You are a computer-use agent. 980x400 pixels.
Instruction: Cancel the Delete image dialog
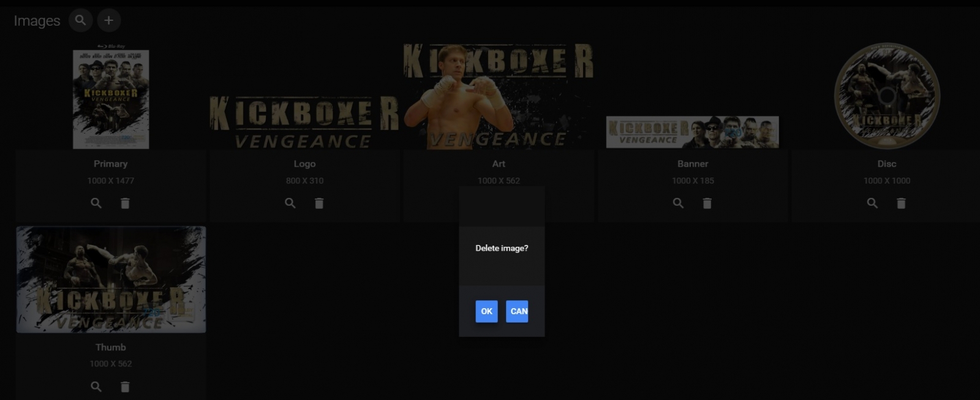pyautogui.click(x=517, y=311)
